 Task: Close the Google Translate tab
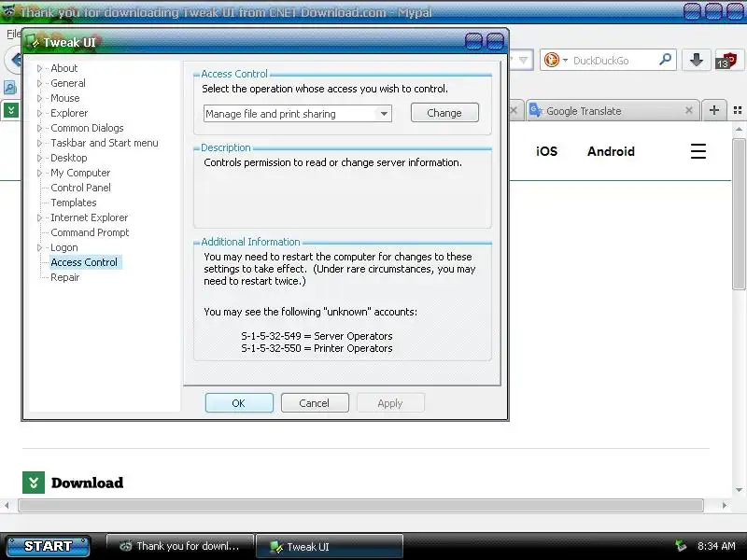point(688,110)
